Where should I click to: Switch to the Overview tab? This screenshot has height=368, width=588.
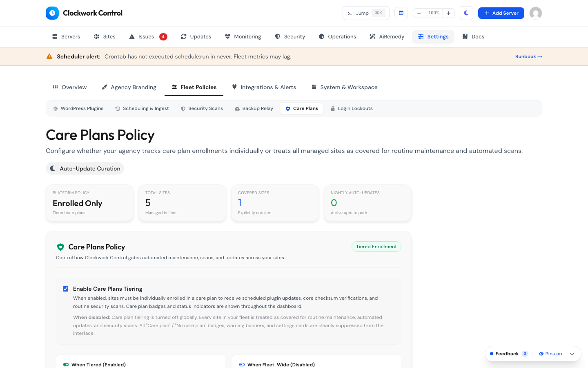point(69,87)
